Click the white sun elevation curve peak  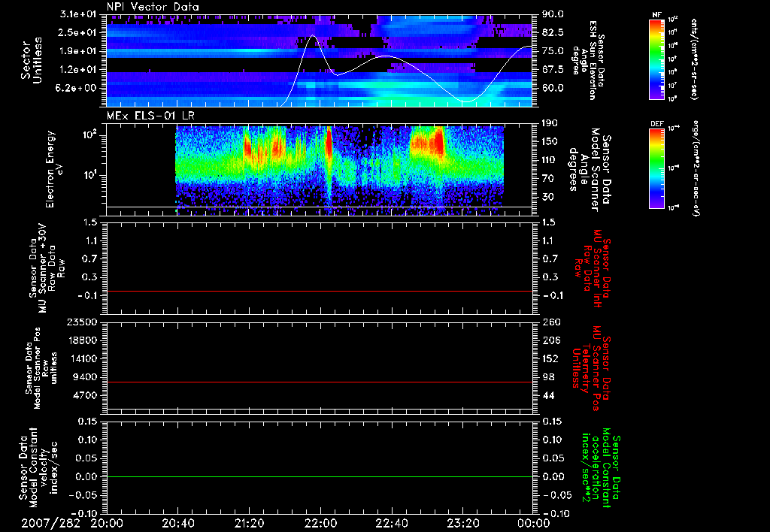[x=312, y=35]
